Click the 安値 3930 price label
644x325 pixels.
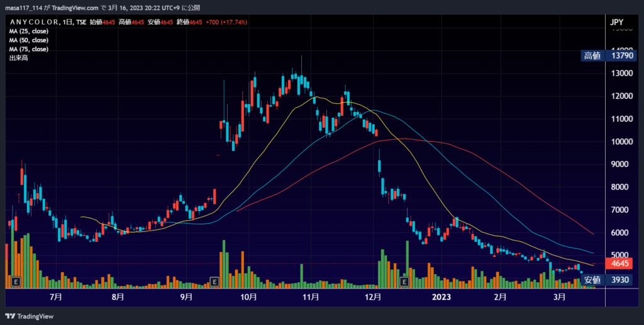pyautogui.click(x=609, y=280)
